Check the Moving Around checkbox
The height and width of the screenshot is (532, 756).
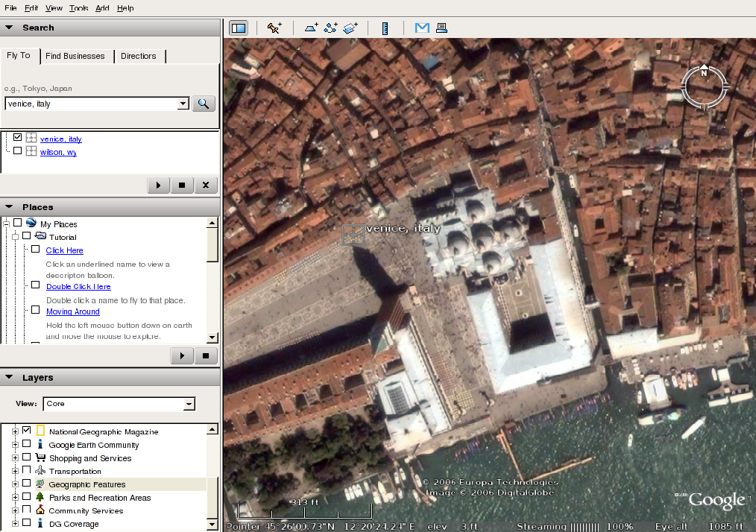point(36,310)
